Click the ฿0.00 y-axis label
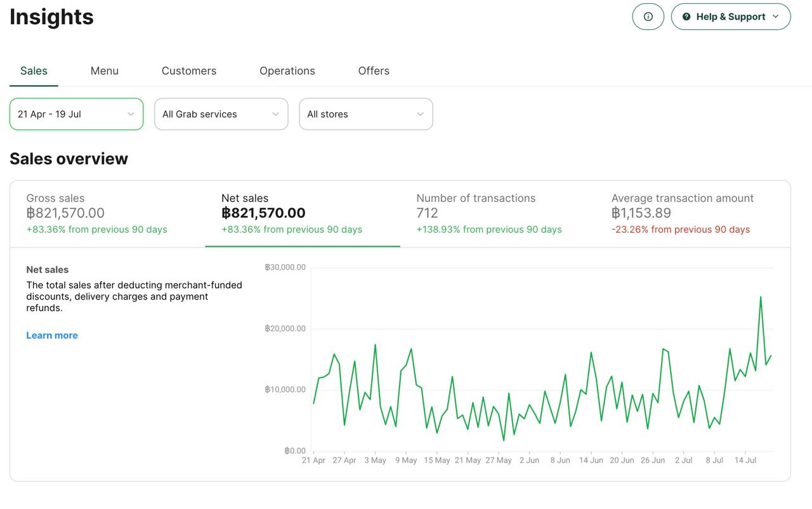 click(x=295, y=451)
